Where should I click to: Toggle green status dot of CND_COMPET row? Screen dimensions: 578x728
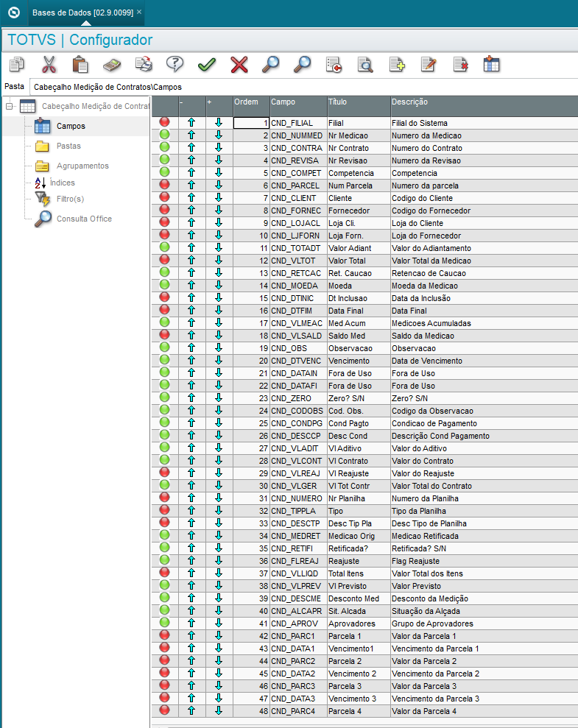(164, 172)
